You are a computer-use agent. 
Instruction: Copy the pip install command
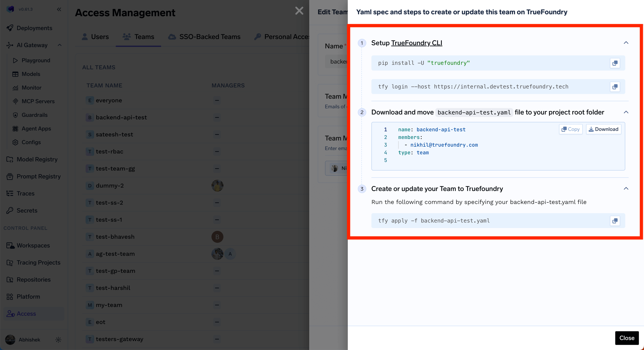(615, 63)
